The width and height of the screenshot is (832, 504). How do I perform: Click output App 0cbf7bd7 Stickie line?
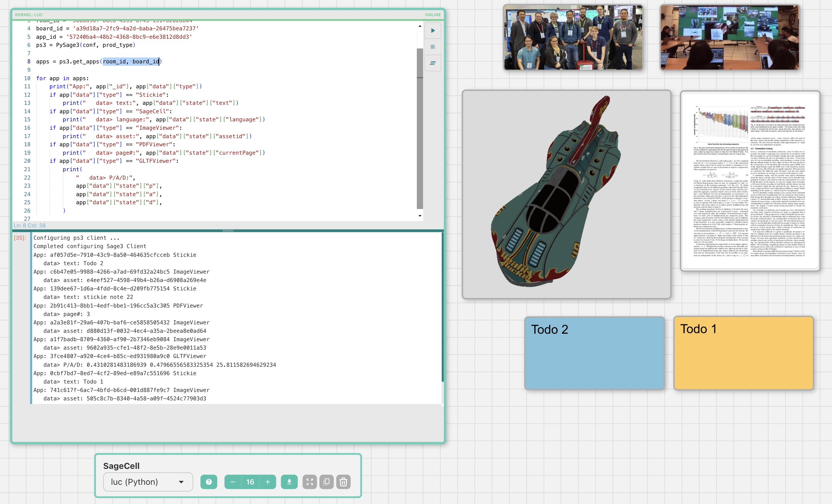(115, 373)
